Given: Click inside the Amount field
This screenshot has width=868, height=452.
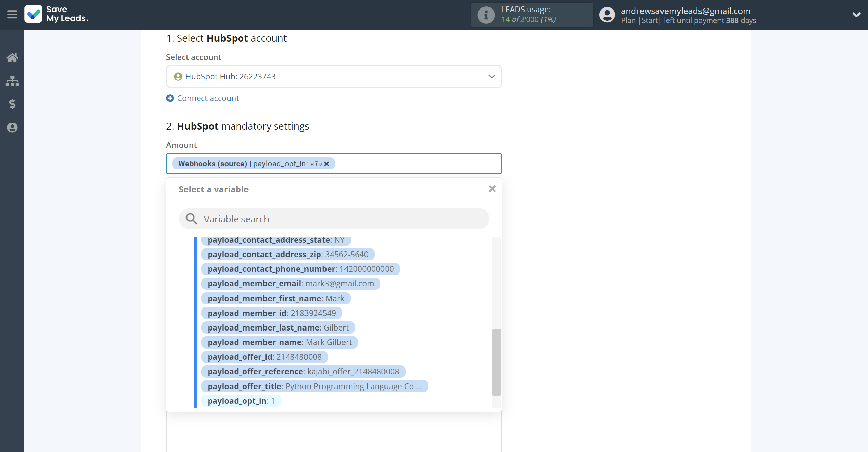Looking at the screenshot, I should pyautogui.click(x=334, y=164).
